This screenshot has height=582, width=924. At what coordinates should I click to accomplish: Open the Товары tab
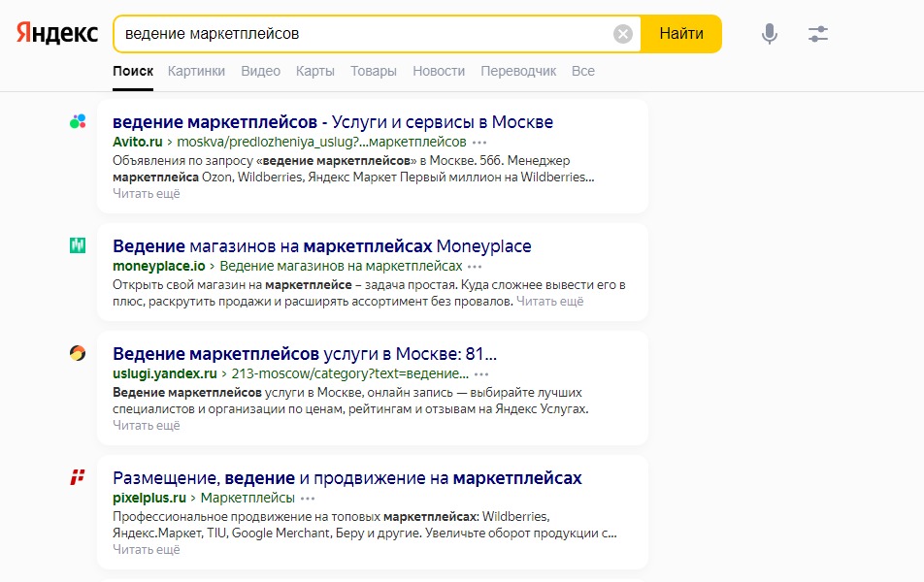374,71
